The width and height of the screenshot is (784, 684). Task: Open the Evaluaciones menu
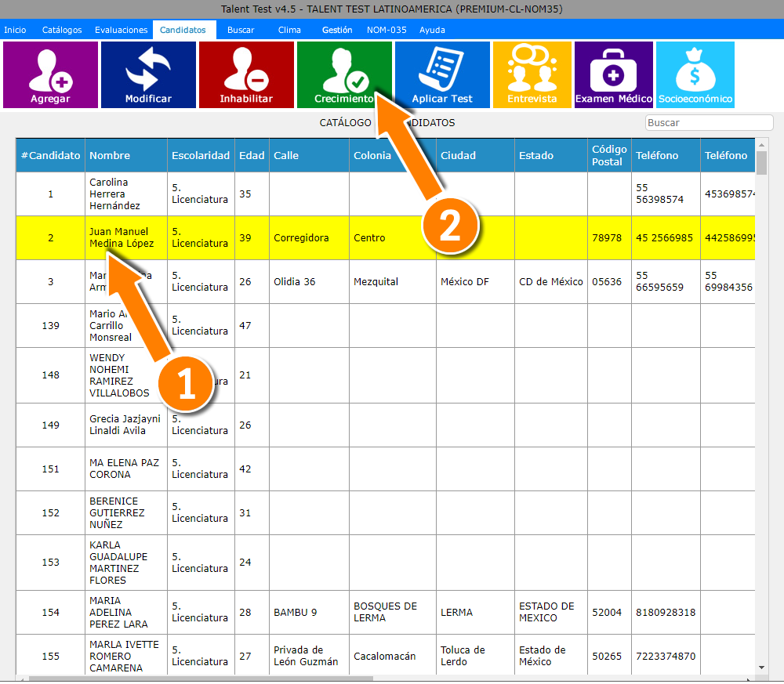122,30
